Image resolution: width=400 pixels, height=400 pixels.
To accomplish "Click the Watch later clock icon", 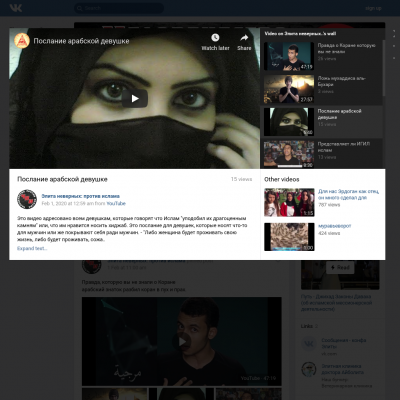I will tap(215, 37).
